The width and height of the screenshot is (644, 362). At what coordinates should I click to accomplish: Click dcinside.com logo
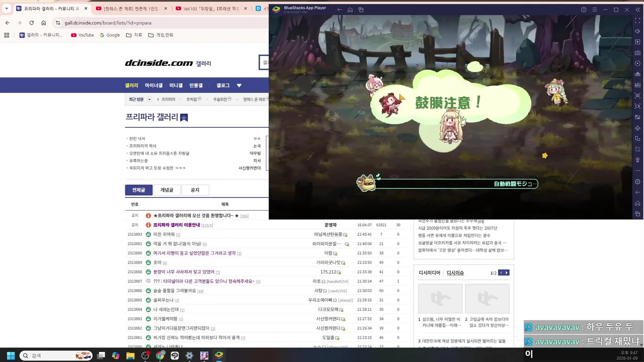coord(159,63)
